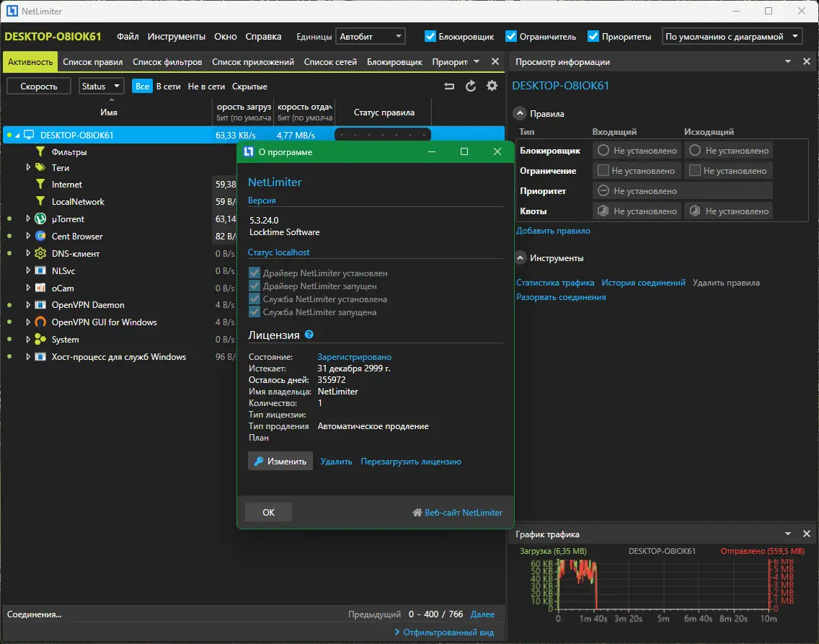Uncheck the Приоритеты checkbox
This screenshot has height=644, width=819.
(593, 36)
